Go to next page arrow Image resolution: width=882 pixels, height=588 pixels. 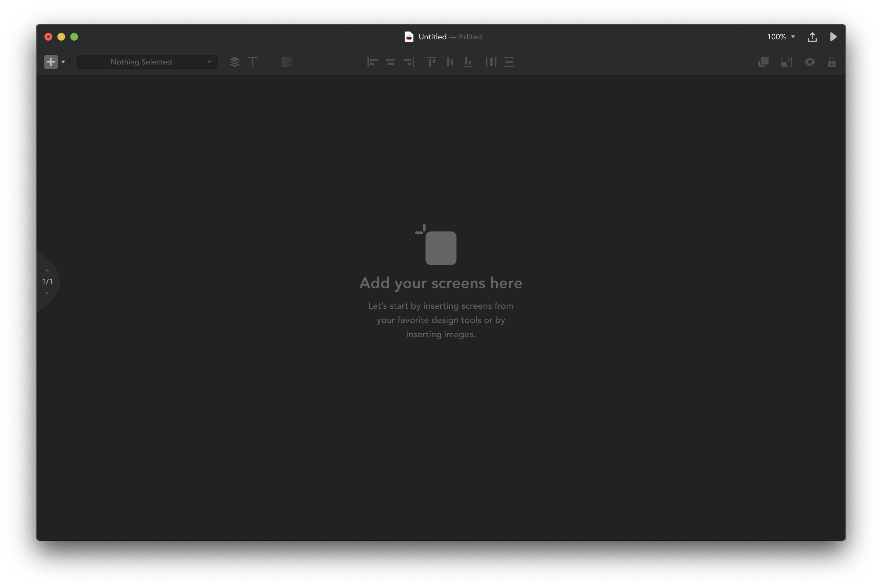[x=47, y=293]
